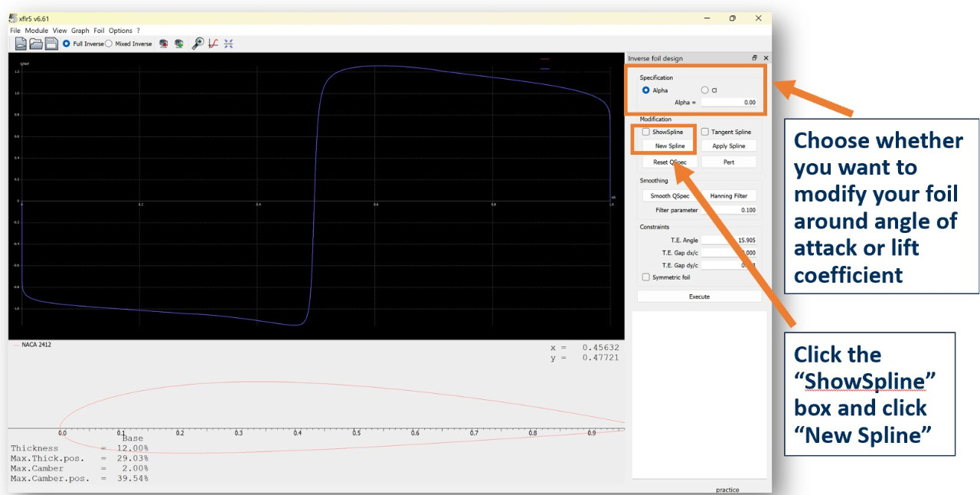Tick the Tangent Spline checkbox
Screen dimensions: 980x495
[705, 132]
